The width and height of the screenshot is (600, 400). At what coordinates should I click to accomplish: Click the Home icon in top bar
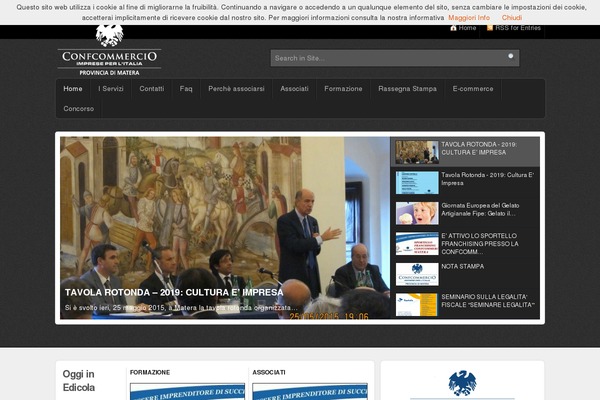[x=453, y=28]
